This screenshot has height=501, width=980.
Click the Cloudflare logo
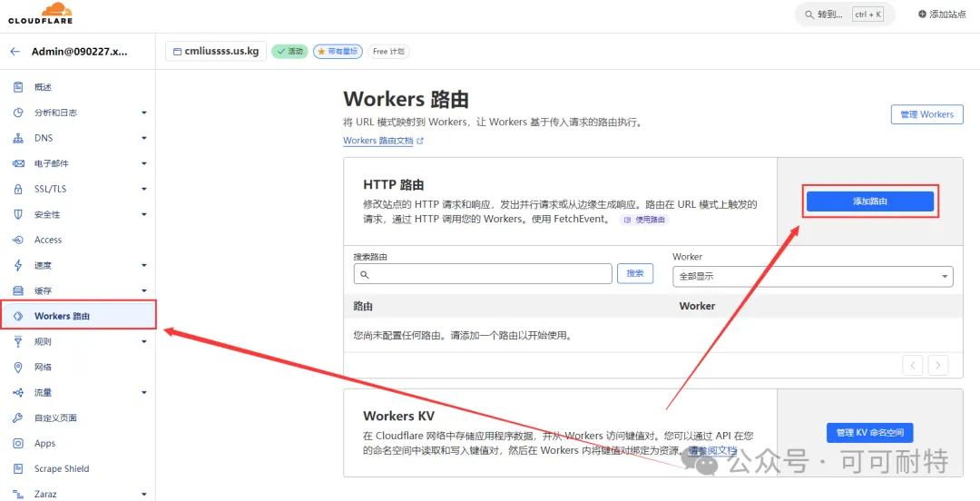[x=40, y=13]
